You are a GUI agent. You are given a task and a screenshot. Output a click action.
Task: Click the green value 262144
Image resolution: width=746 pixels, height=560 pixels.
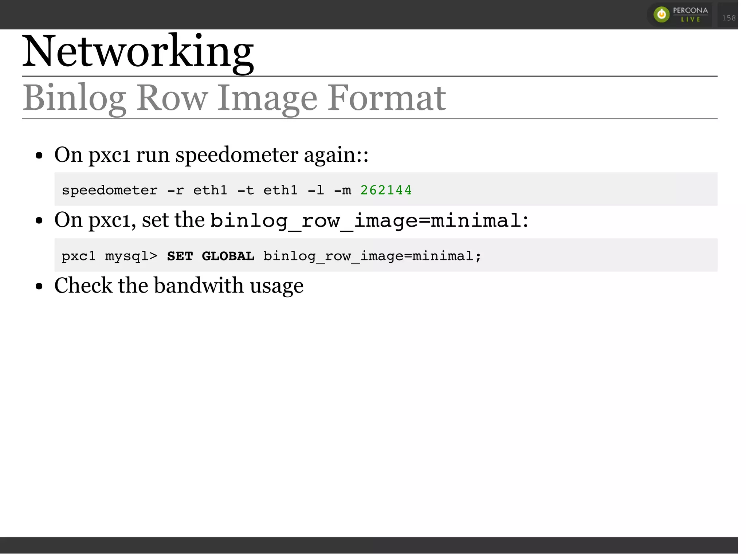click(386, 190)
